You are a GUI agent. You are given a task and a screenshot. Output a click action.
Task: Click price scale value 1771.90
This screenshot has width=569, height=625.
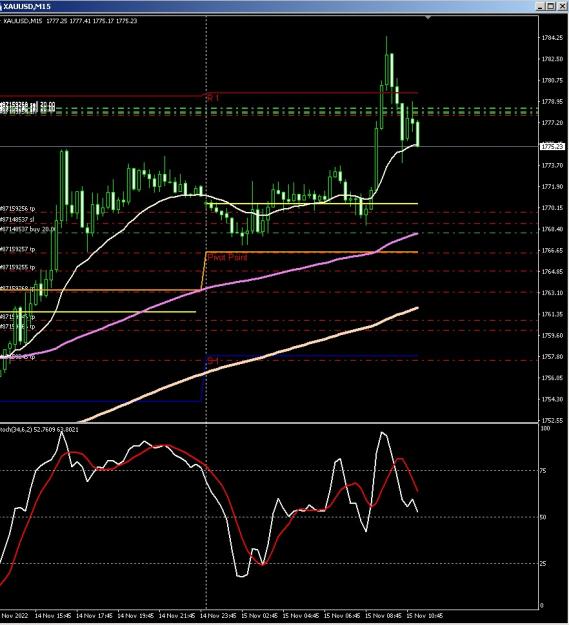552,187
